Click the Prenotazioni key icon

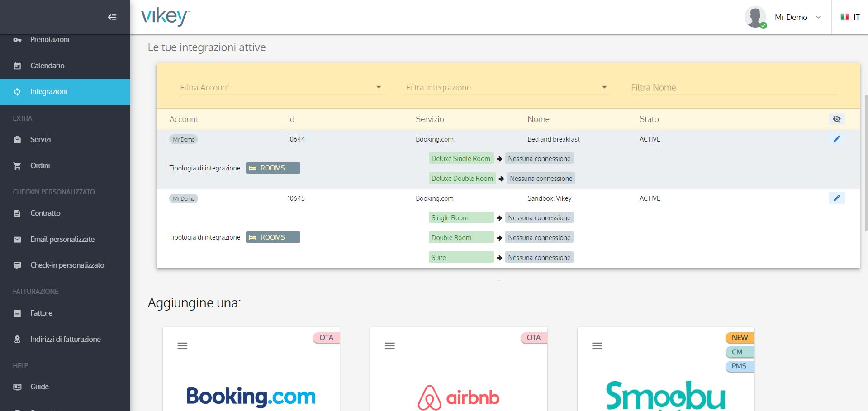point(17,40)
